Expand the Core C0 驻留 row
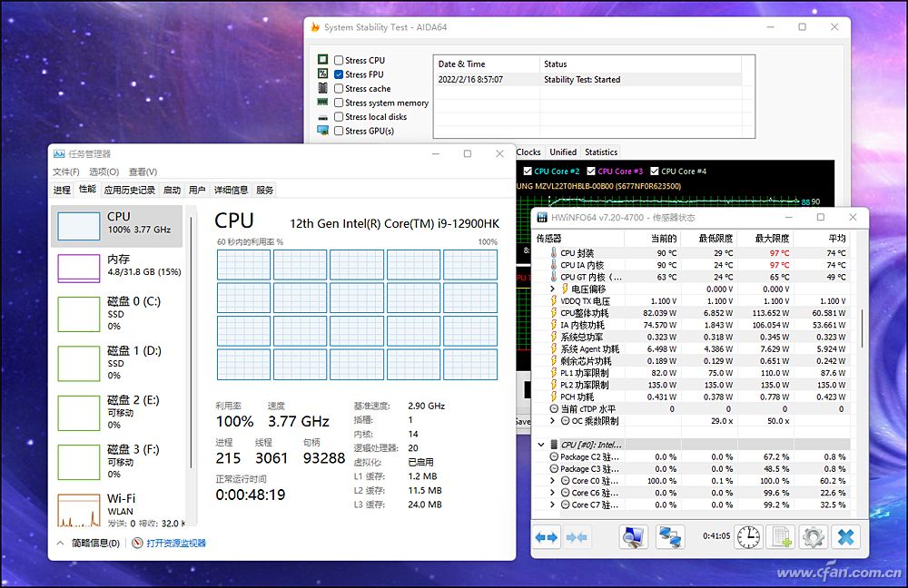Screen dimensions: 908x588 552,480
